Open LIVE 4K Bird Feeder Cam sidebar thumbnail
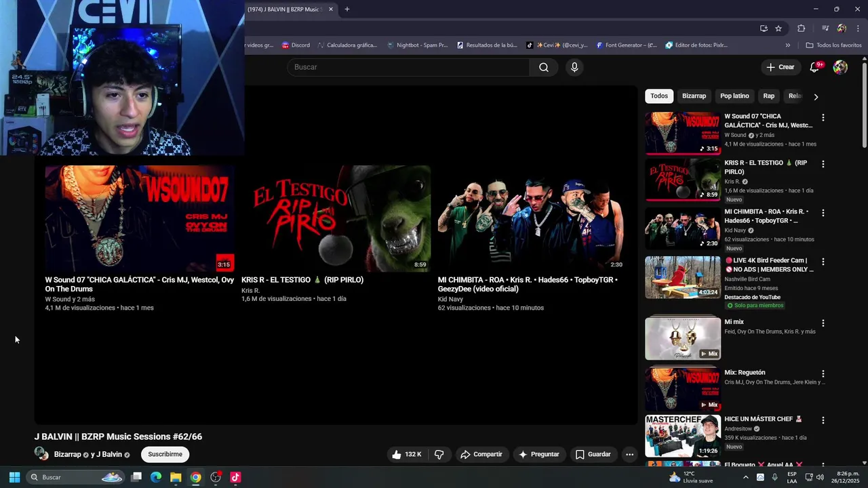 coord(682,277)
